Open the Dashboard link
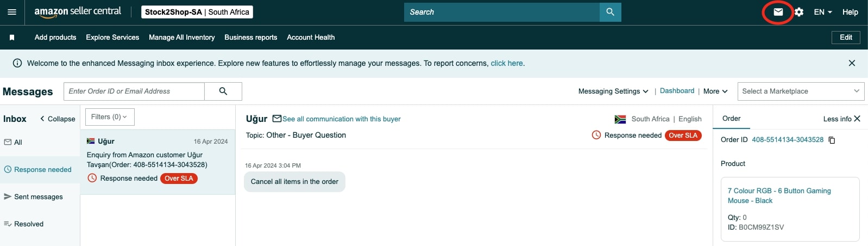The image size is (868, 246). (677, 91)
